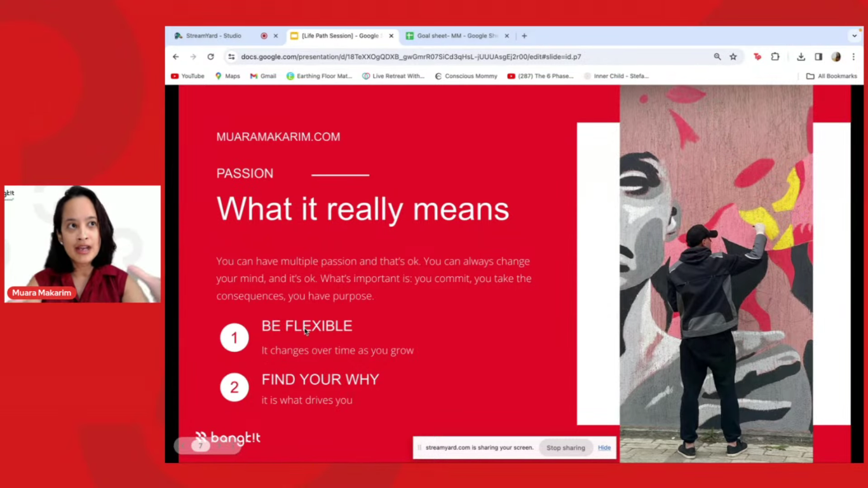The image size is (868, 488).
Task: Switch to the Goal sheet- MM tab
Action: point(458,36)
